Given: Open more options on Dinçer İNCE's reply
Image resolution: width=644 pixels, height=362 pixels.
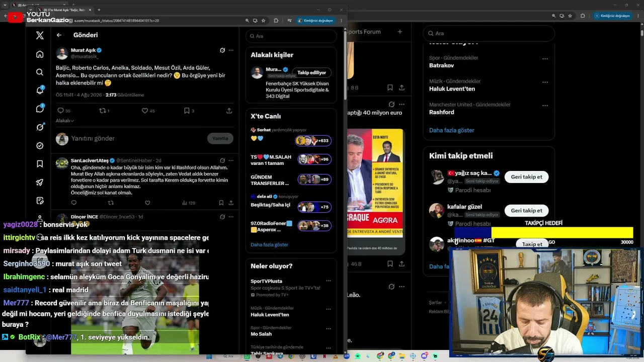Looking at the screenshot, I should (231, 217).
